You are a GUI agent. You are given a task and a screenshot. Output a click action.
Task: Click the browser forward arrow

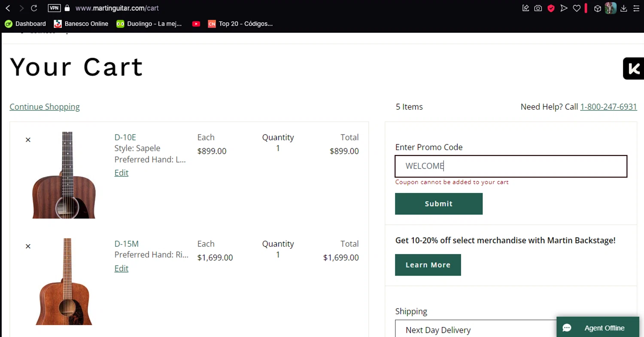[x=21, y=8]
